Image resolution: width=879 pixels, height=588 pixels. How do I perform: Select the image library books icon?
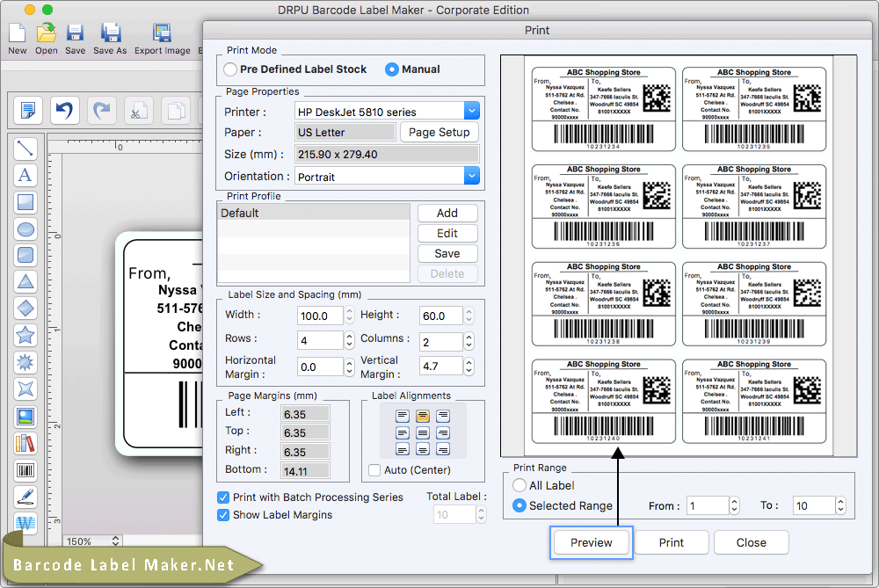point(25,443)
